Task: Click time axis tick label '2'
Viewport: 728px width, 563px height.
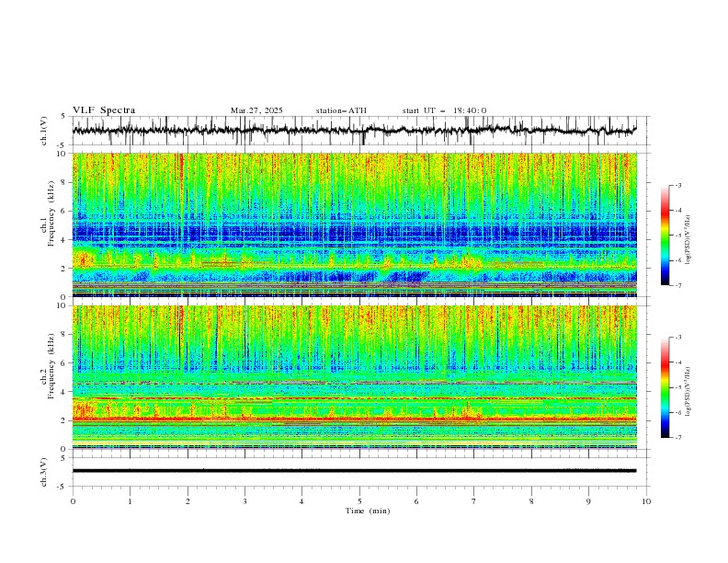Action: (x=188, y=501)
